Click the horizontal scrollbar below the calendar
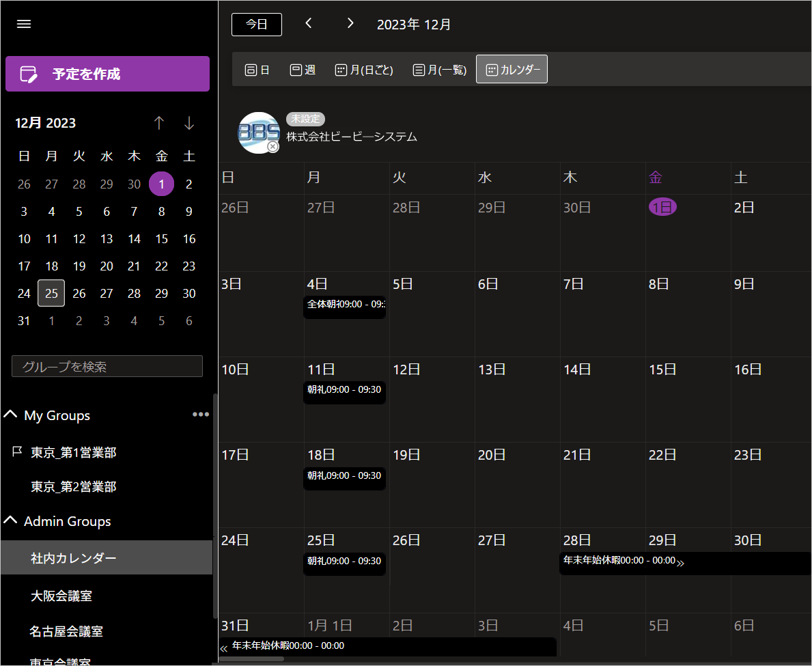 252,659
